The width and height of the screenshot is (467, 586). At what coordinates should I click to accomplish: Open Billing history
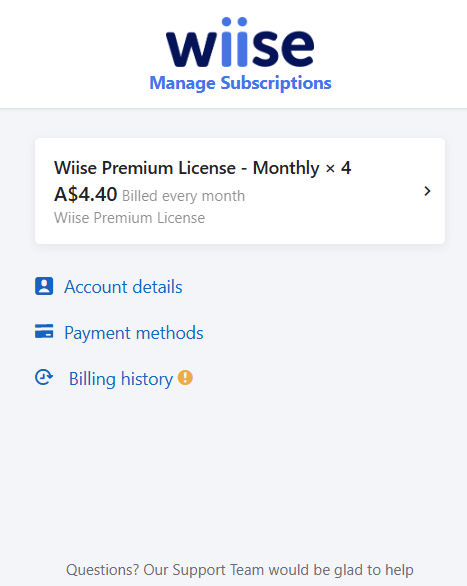tap(121, 379)
